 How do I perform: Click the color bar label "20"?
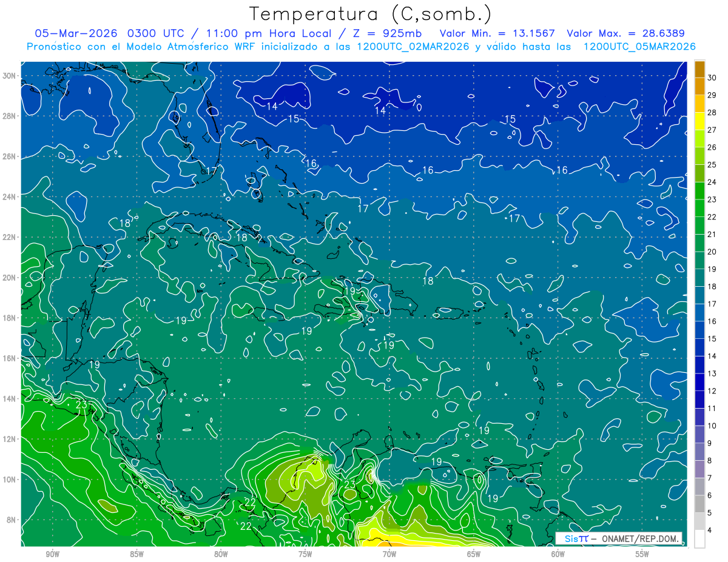click(x=712, y=252)
